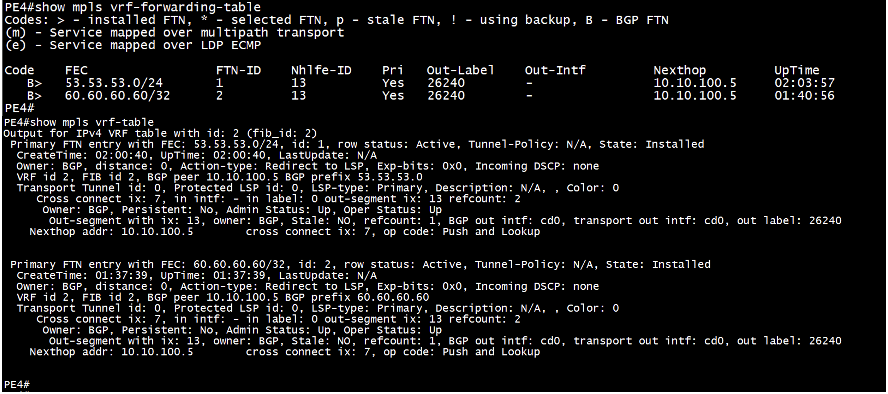Image resolution: width=888 pixels, height=394 pixels.
Task: Click the Nexthop column header
Action: pos(680,71)
